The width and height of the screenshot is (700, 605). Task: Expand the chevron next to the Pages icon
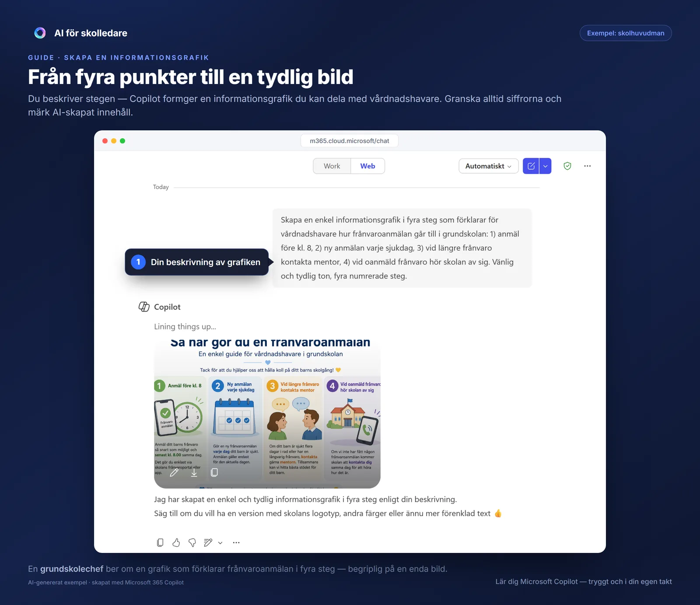220,543
